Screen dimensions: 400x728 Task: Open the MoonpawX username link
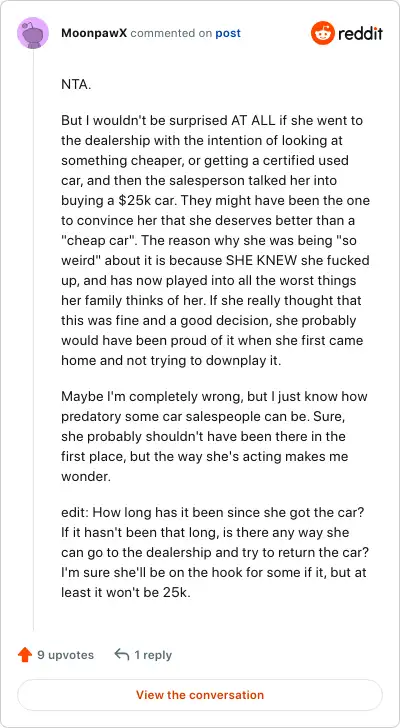pyautogui.click(x=94, y=33)
